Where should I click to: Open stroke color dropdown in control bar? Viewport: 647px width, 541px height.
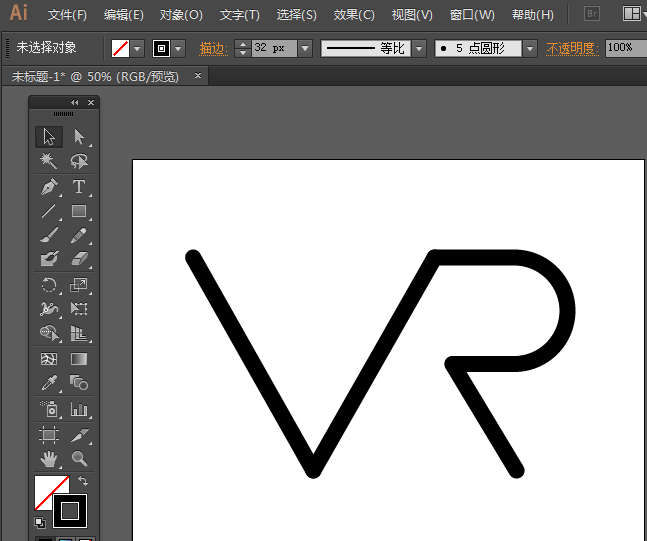click(x=179, y=48)
